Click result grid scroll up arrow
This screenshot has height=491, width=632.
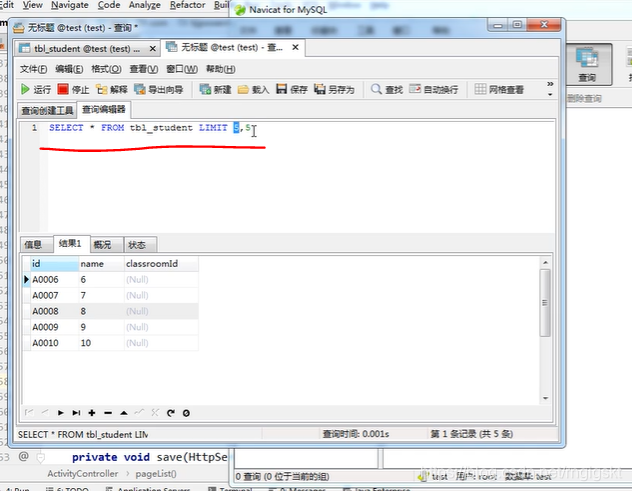tap(545, 262)
